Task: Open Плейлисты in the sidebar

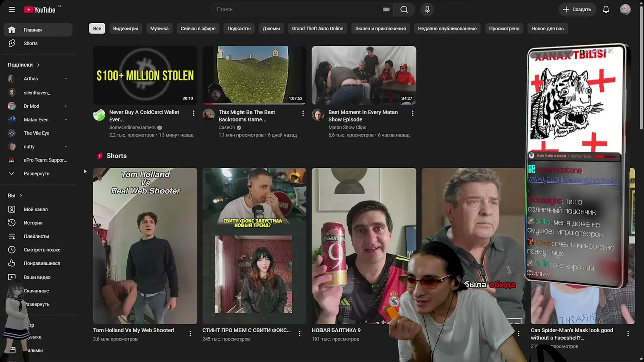Action: point(38,236)
